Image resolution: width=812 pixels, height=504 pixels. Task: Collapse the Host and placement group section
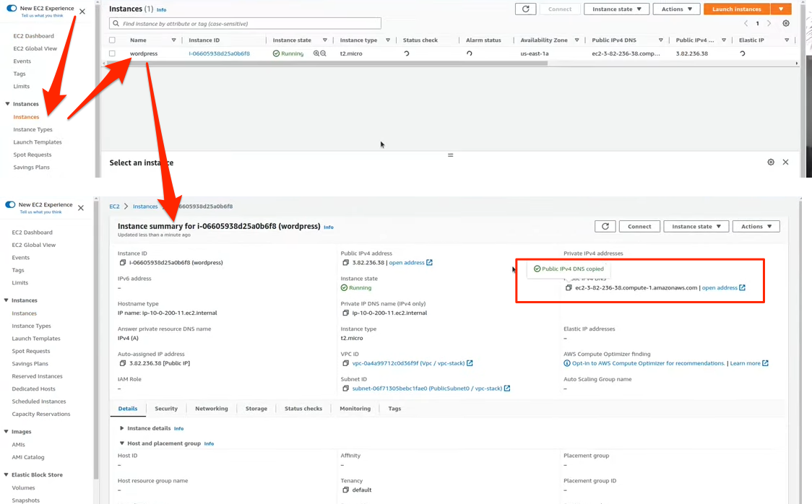(x=122, y=443)
